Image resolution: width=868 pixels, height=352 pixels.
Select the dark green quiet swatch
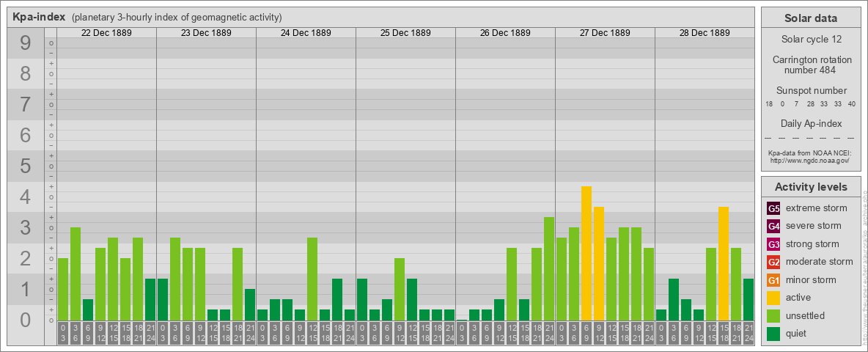click(773, 333)
